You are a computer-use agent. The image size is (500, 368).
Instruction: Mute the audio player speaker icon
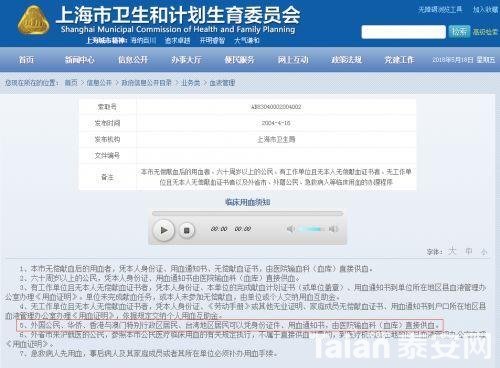click(290, 229)
